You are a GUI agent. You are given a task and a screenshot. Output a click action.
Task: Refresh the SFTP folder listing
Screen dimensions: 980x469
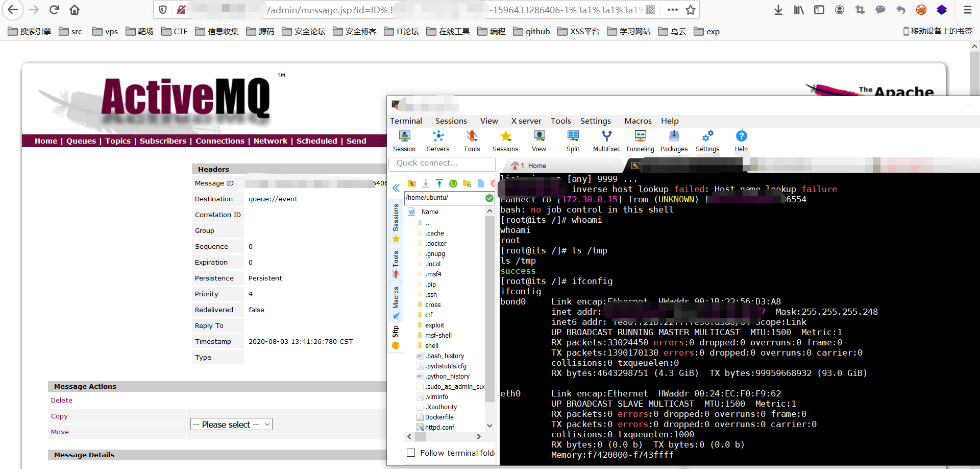click(x=453, y=183)
